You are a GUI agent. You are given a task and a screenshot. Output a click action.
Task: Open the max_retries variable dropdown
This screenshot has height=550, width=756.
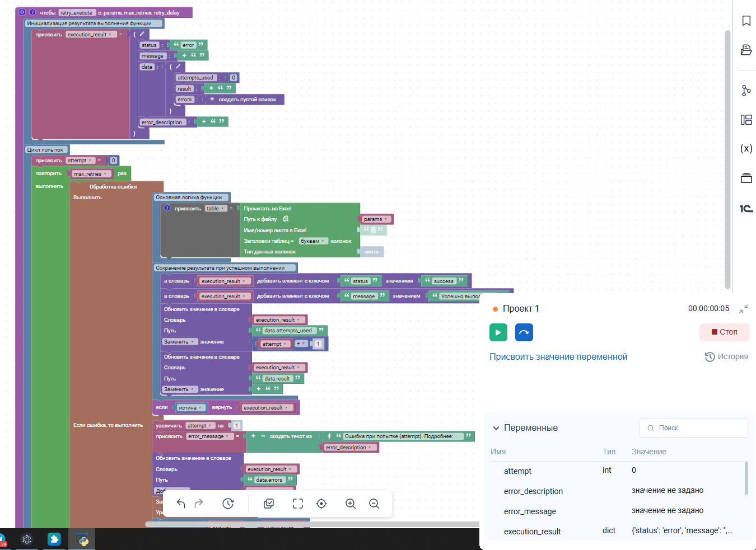[x=105, y=174]
